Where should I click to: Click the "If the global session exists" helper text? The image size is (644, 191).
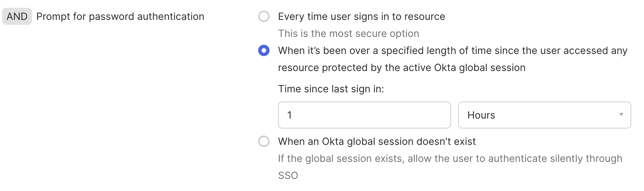click(x=450, y=158)
